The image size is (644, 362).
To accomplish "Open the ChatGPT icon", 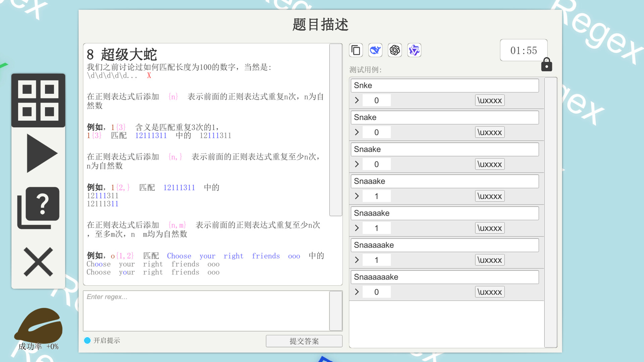I will pyautogui.click(x=395, y=50).
